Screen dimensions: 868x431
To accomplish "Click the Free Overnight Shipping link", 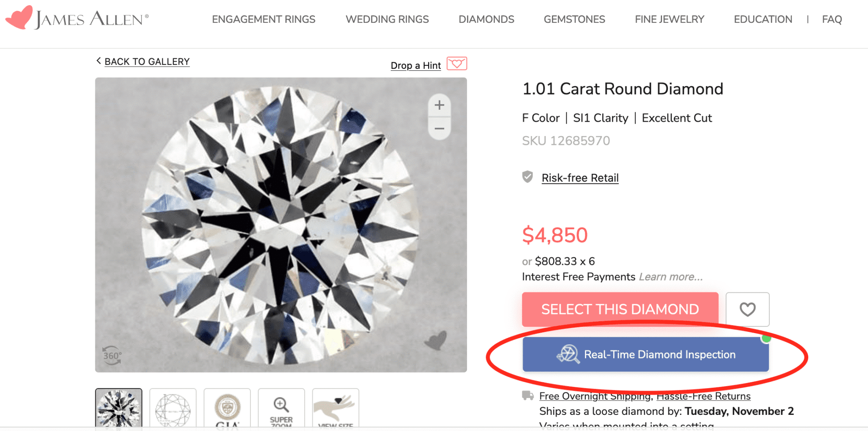I will tap(595, 396).
